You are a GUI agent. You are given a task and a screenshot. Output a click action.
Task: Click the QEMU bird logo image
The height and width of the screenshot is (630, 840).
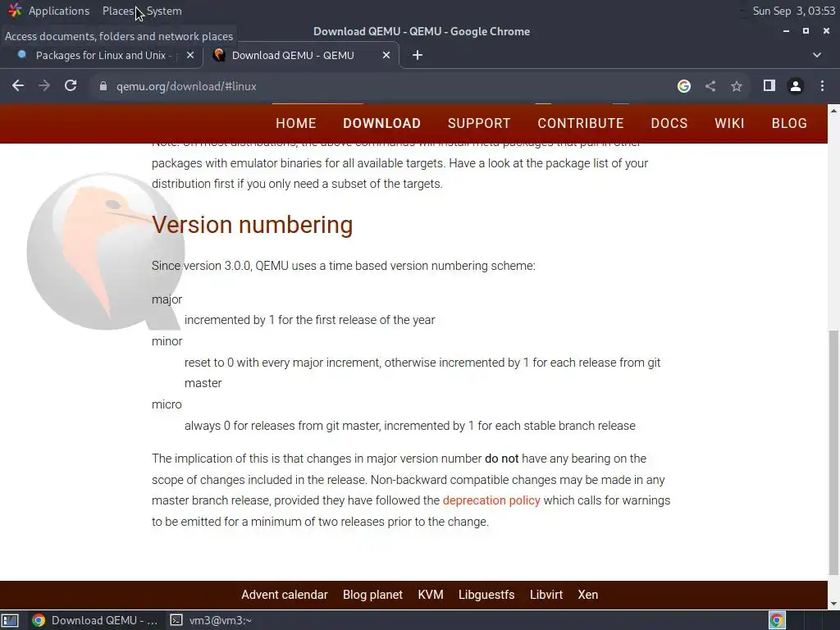coord(106,251)
